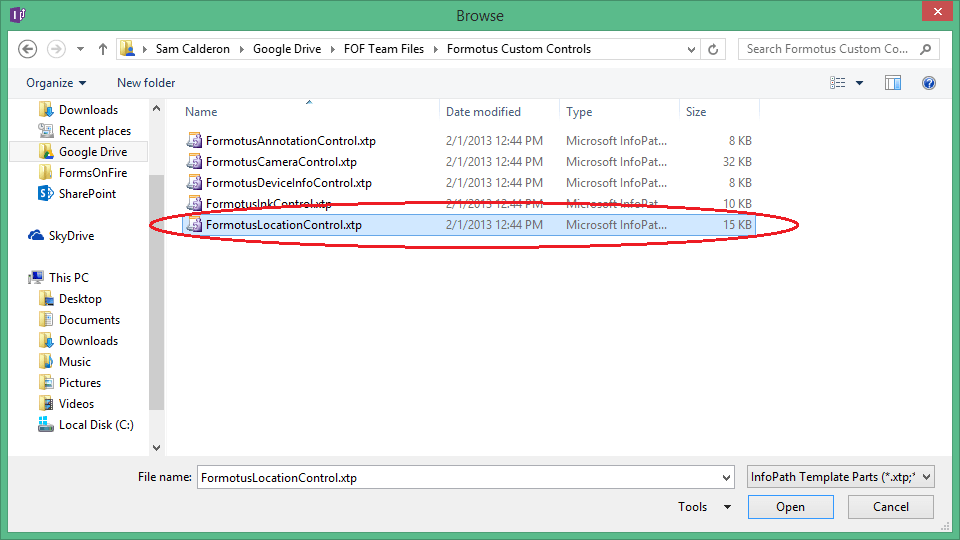Click Formotus Custom Controls path segment
960x540 pixels.
pos(519,49)
